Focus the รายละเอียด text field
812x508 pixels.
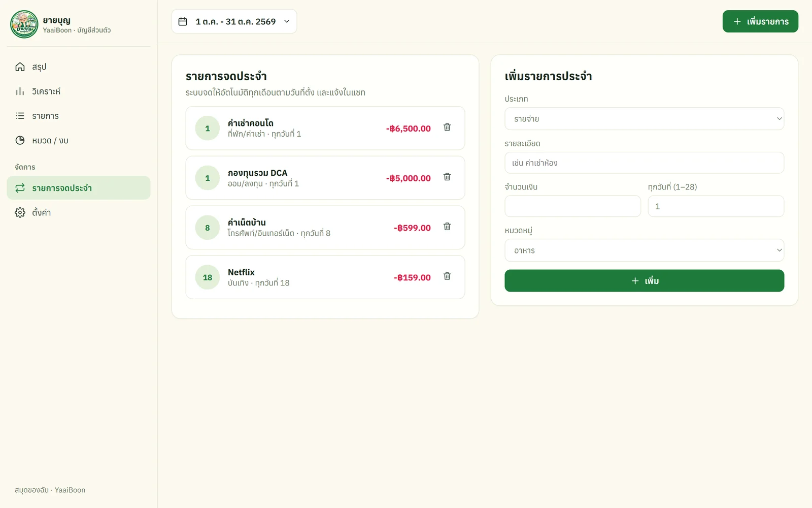[644, 163]
